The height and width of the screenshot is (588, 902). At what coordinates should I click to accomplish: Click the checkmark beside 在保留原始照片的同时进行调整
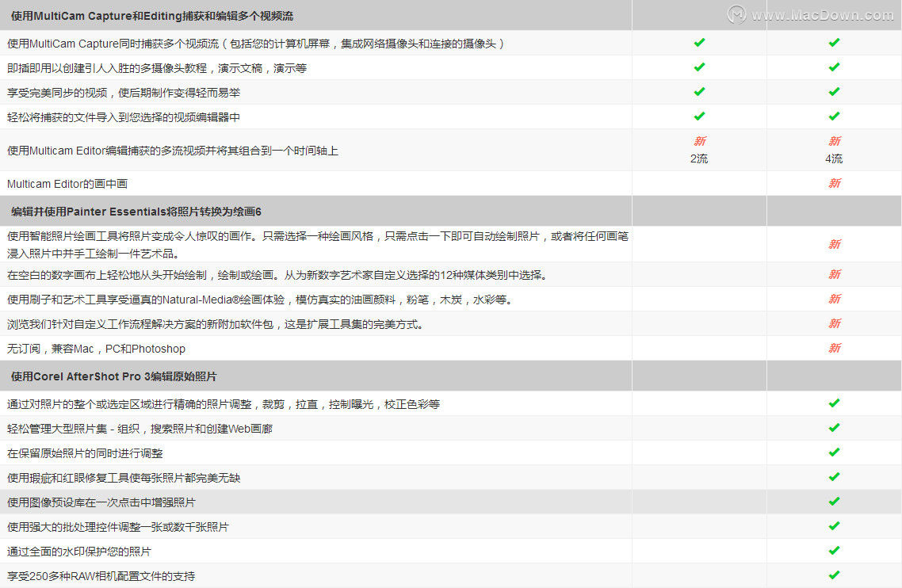tap(834, 452)
